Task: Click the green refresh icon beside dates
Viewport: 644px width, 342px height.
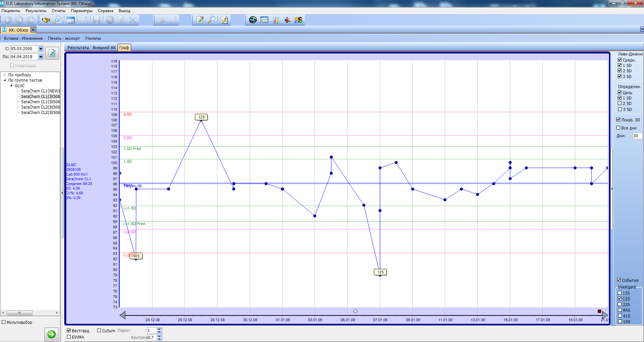Action: click(52, 53)
